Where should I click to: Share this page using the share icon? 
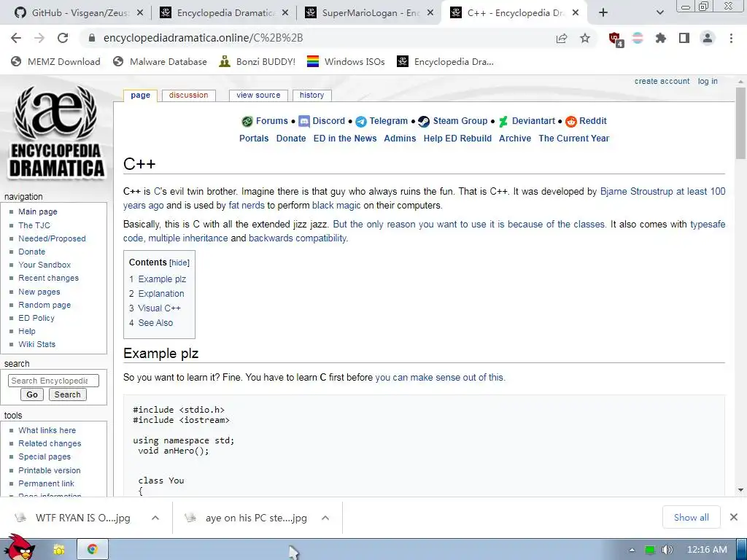[x=562, y=38]
